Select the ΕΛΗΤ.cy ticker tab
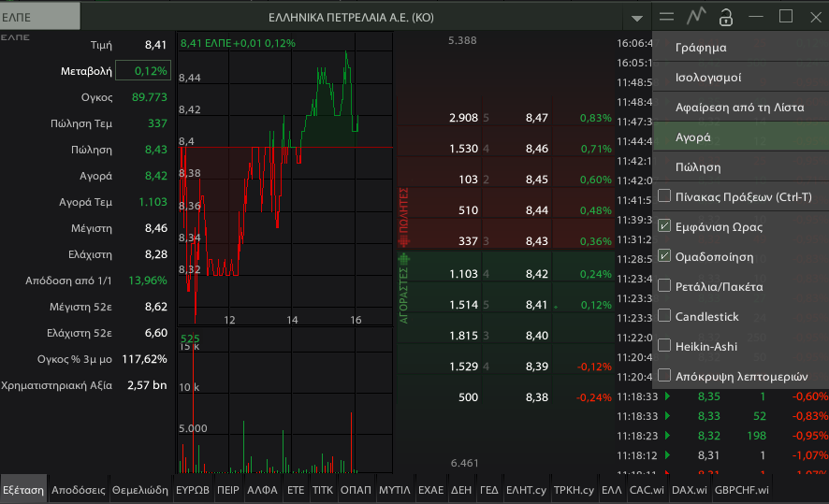Viewport: 829px width, 504px height. click(526, 490)
